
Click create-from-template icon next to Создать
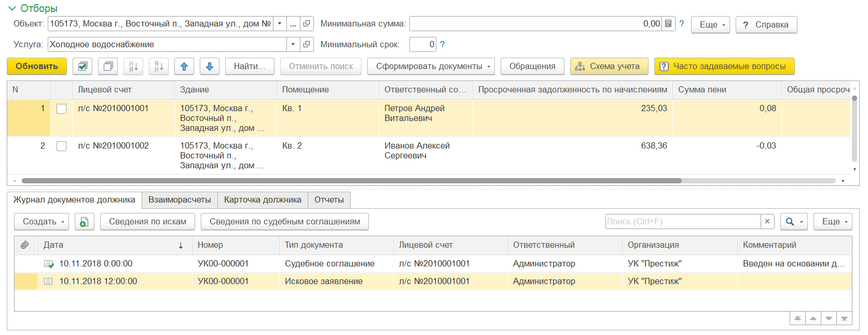click(x=84, y=222)
